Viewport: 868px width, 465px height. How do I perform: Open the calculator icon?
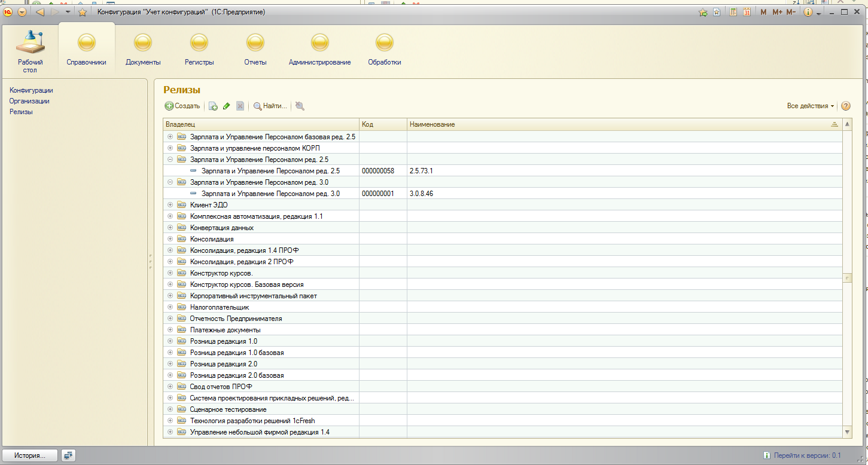click(x=733, y=12)
